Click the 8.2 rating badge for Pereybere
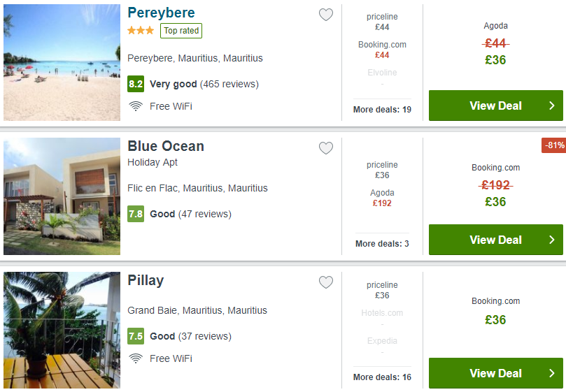 click(136, 84)
